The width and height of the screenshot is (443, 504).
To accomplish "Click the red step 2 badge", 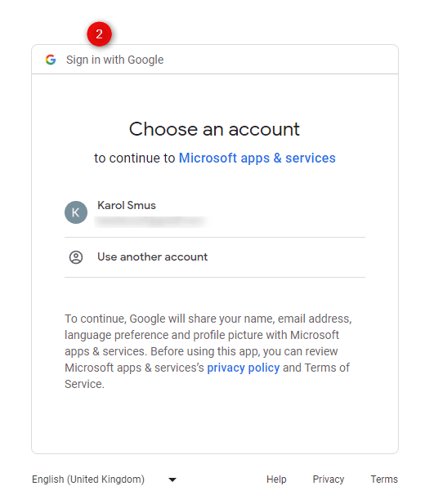I will point(100,34).
